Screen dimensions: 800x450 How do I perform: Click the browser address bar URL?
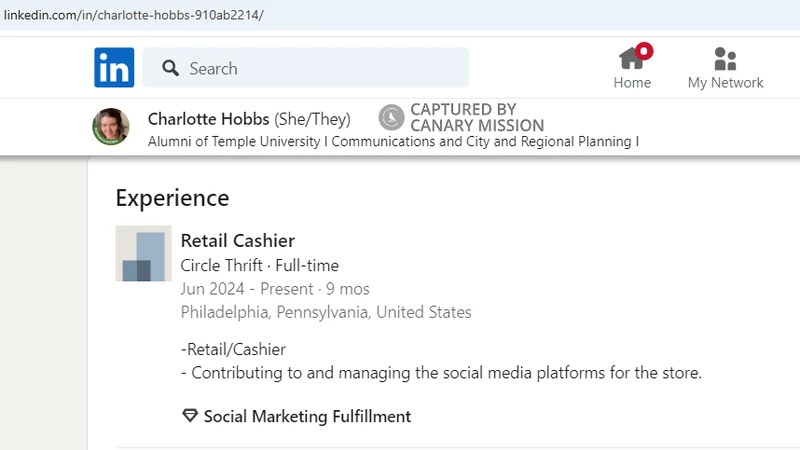click(134, 15)
